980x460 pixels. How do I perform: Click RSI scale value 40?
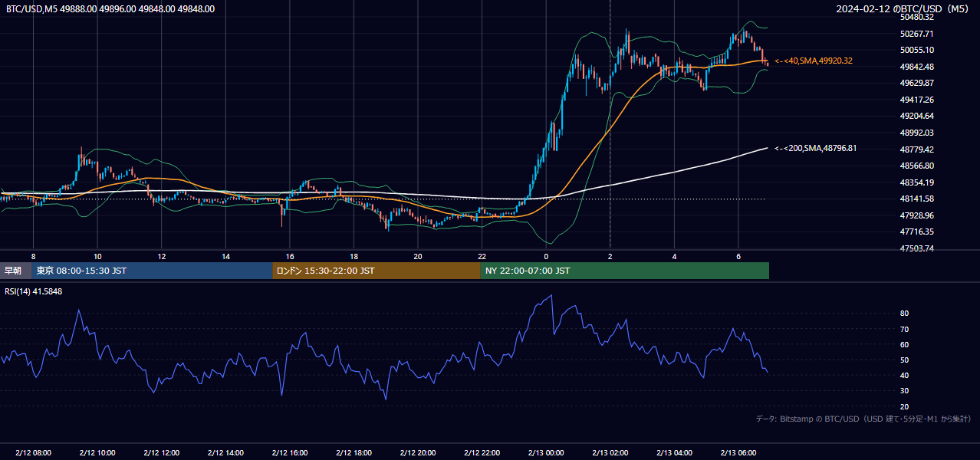[905, 376]
